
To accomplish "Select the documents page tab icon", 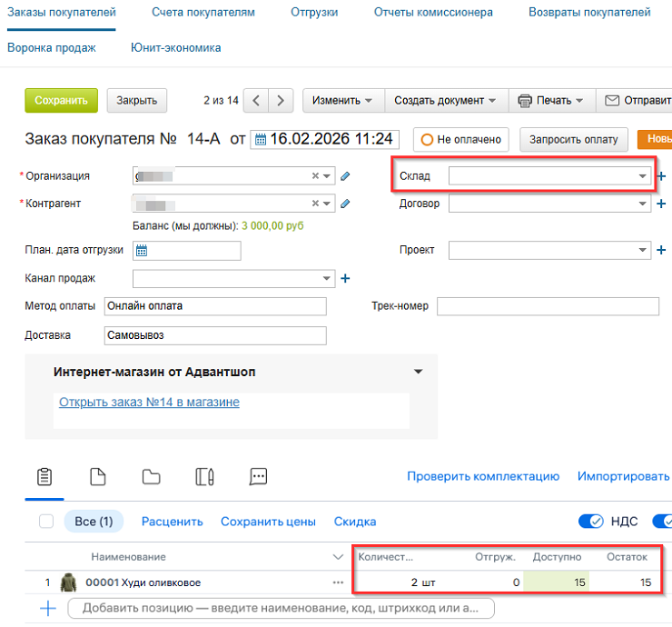I will (98, 477).
